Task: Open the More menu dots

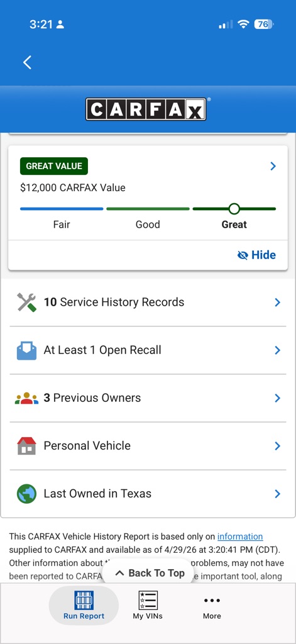Action: coord(212,606)
